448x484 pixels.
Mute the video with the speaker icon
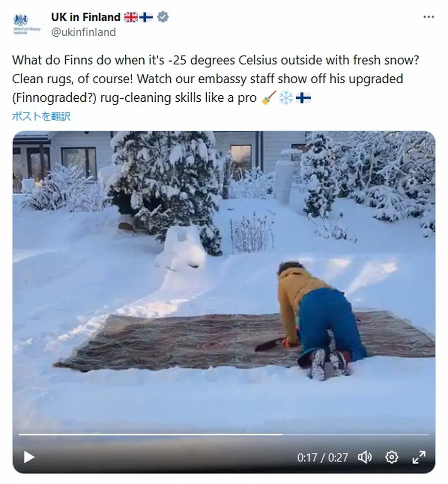(x=365, y=457)
